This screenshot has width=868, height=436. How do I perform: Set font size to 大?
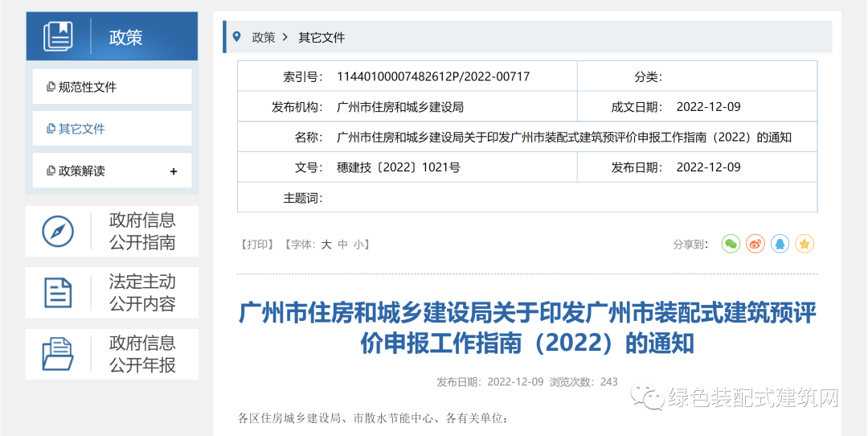tap(326, 245)
